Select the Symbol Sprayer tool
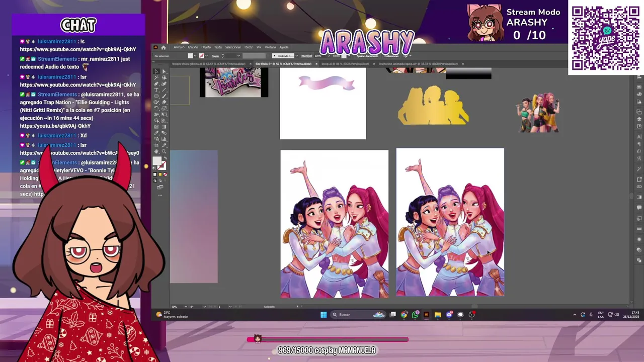This screenshot has width=644, height=362. (x=156, y=139)
